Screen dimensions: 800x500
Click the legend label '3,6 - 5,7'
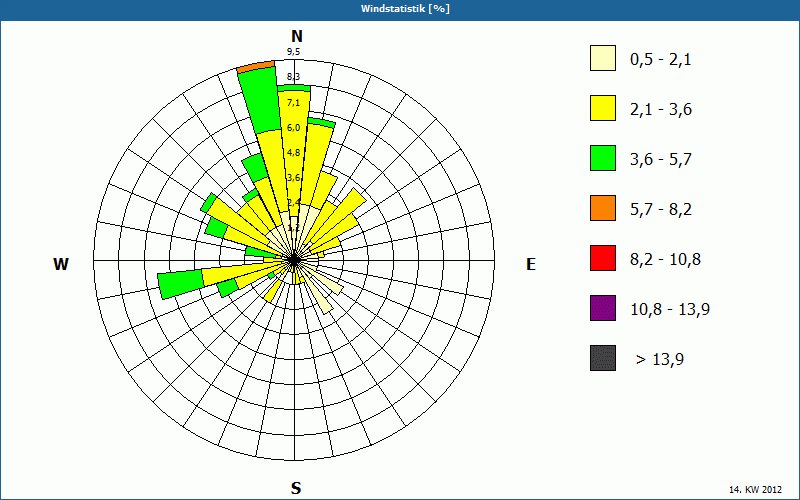661,160
